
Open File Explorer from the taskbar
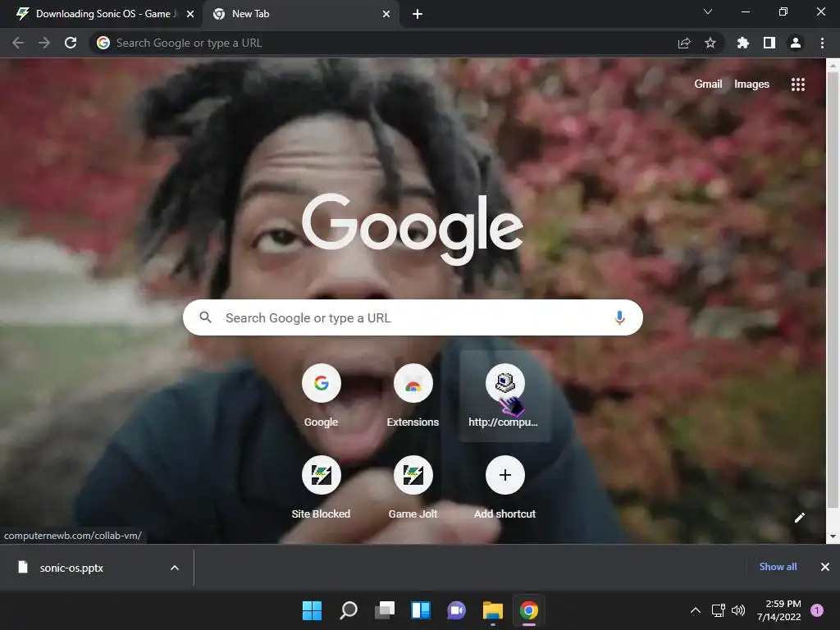pos(493,610)
